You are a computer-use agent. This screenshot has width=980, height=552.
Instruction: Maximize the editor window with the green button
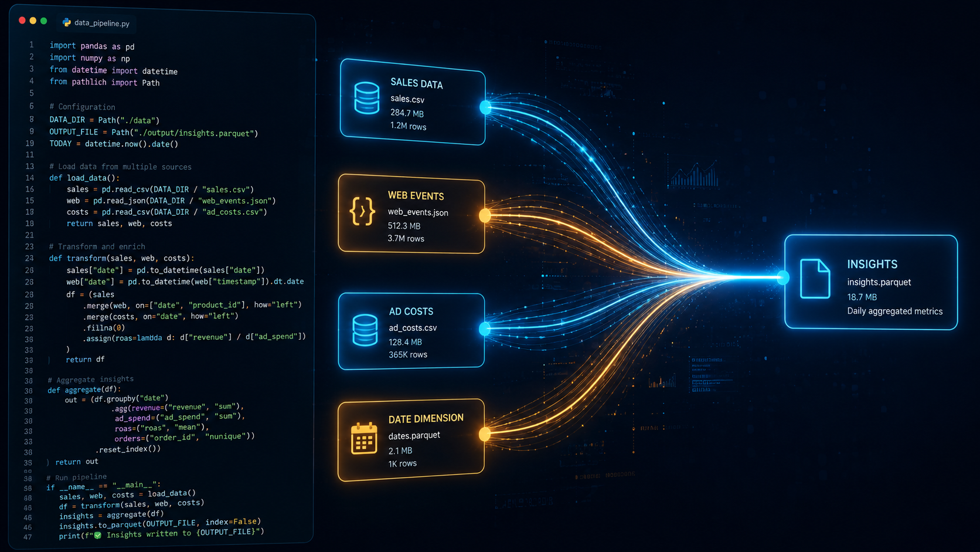[x=43, y=21]
